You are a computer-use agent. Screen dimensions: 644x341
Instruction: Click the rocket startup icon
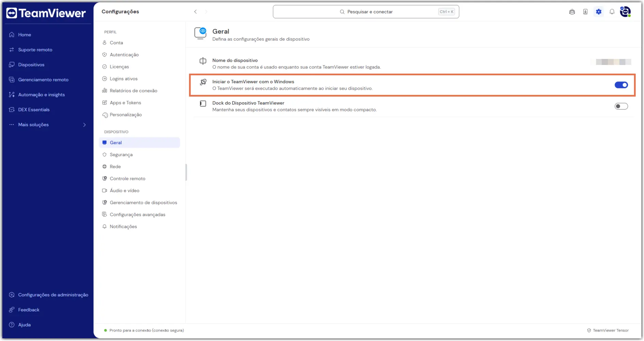(x=203, y=82)
